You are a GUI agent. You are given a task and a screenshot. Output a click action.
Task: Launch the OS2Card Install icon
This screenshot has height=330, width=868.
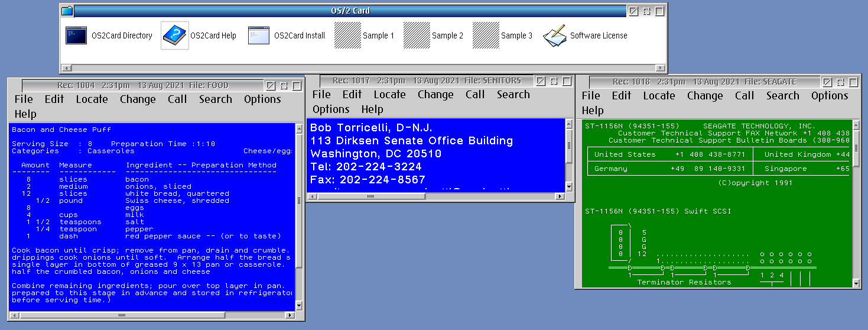tap(258, 35)
